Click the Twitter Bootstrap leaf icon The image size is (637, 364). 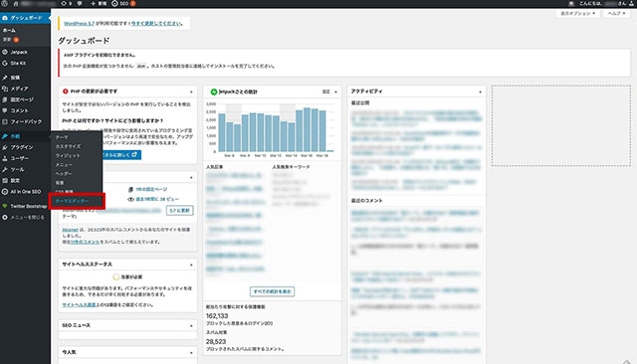5,206
